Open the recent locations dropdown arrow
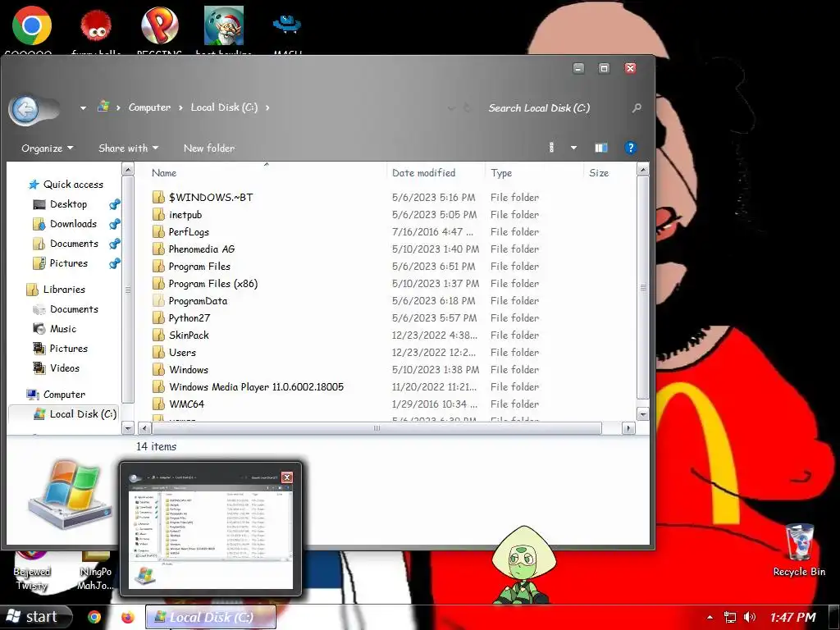Viewport: 840px width, 630px height. point(83,107)
